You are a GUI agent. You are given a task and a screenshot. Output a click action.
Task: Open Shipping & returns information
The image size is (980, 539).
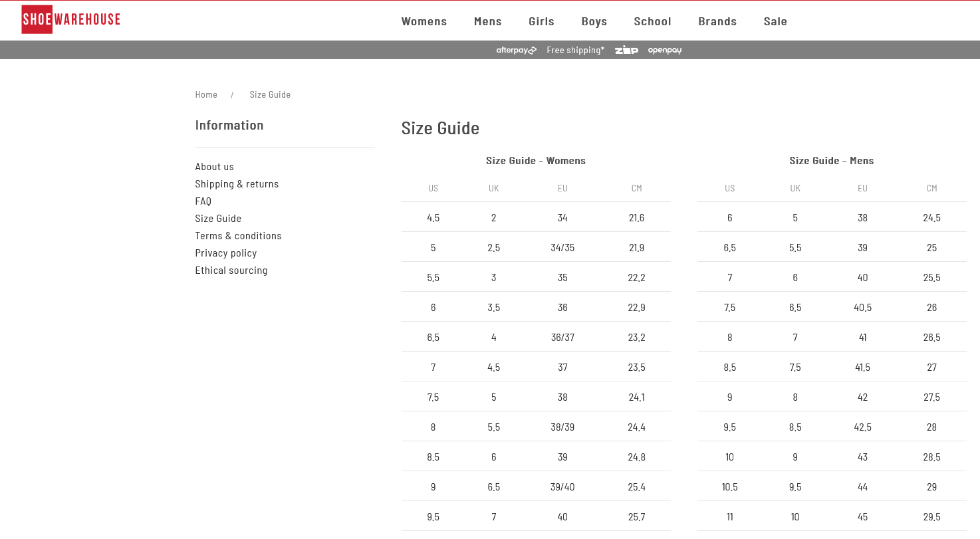tap(237, 184)
